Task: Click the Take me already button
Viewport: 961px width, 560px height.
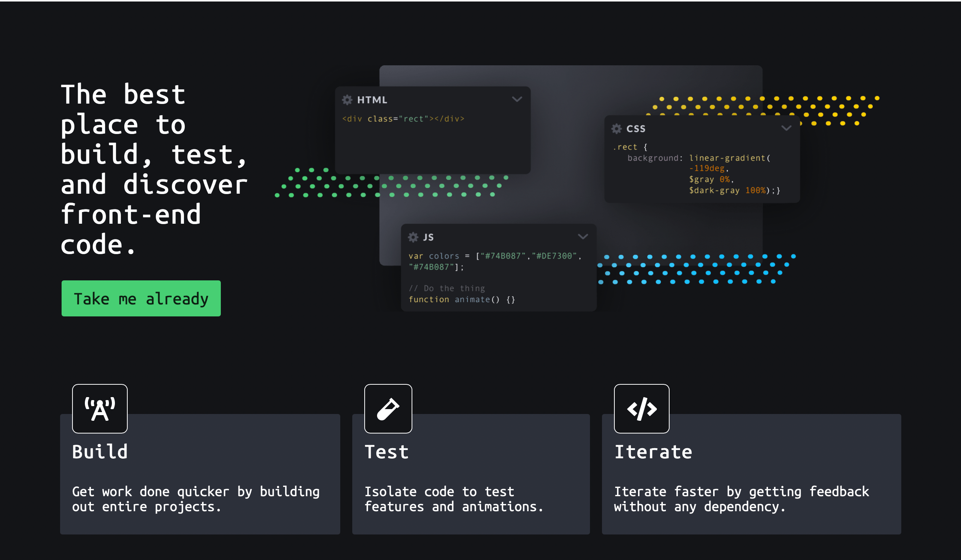Action: [x=141, y=298]
